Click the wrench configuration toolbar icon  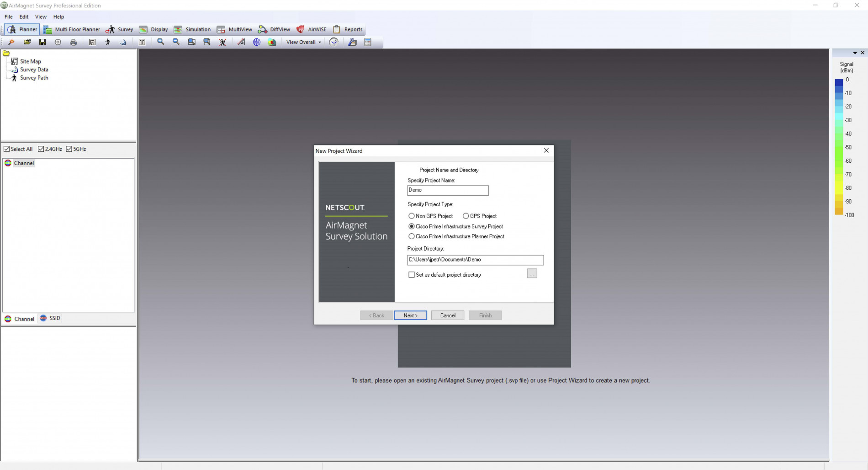(352, 42)
